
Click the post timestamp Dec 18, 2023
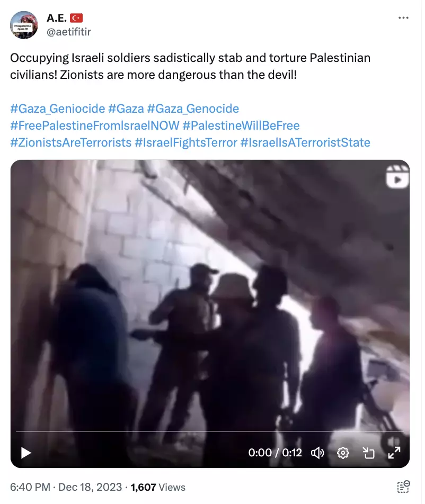pyautogui.click(x=90, y=487)
